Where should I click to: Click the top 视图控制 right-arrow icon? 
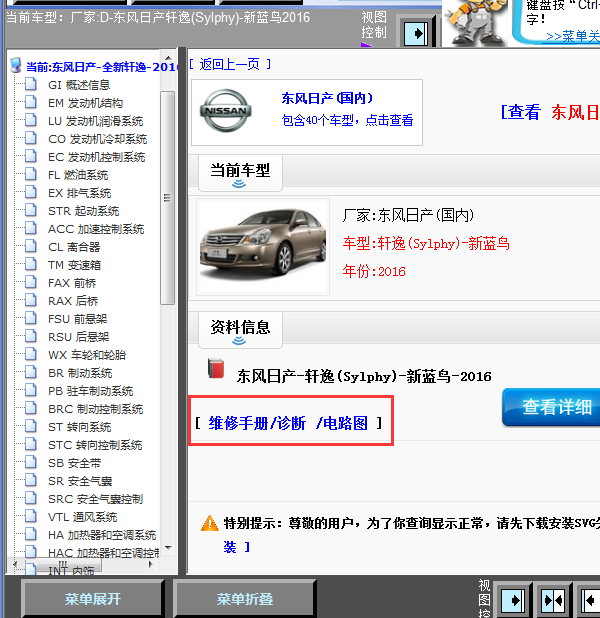tap(416, 33)
